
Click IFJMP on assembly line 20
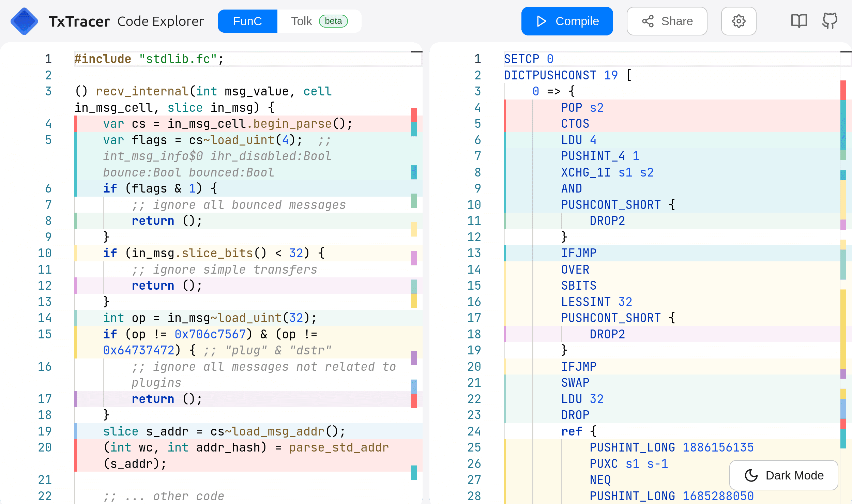tap(579, 367)
